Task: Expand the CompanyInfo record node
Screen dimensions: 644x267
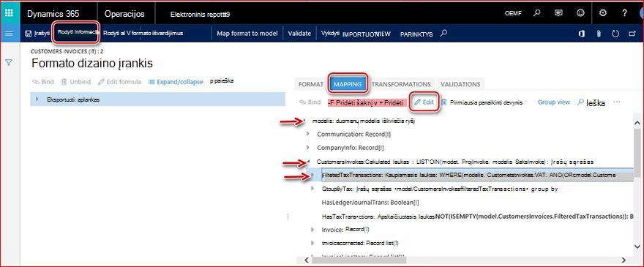Action: 308,147
